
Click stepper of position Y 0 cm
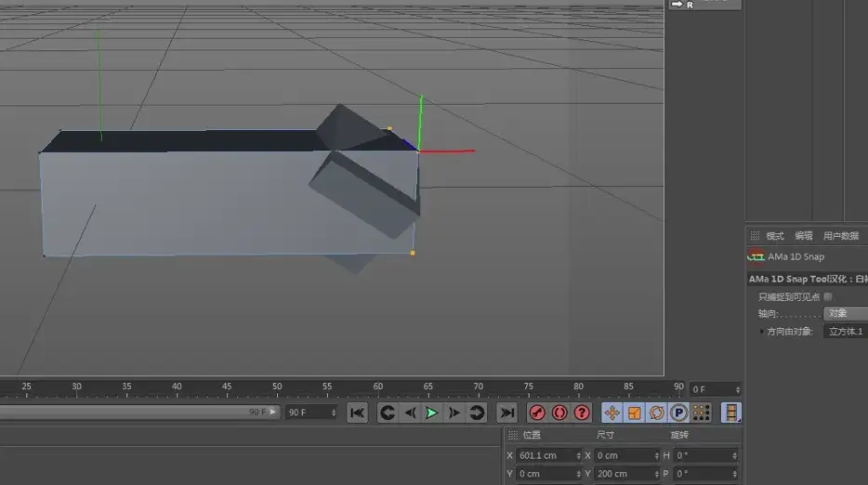(578, 473)
